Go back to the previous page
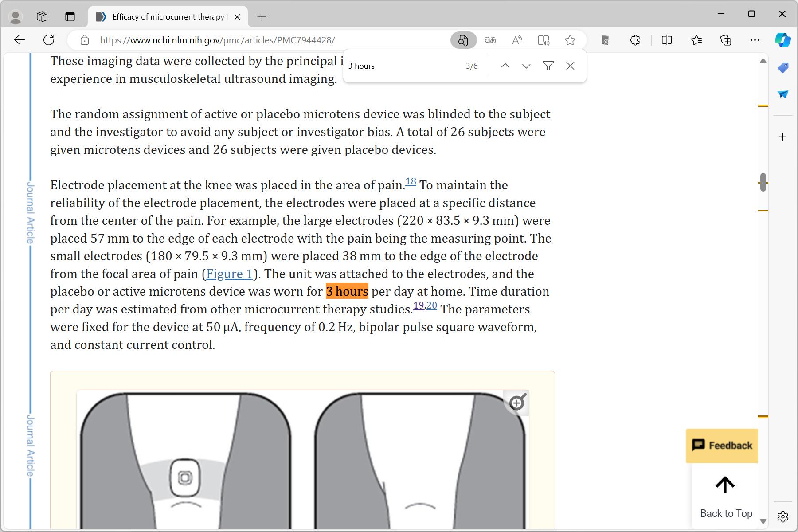Screen dimensions: 798x532 click(20, 40)
